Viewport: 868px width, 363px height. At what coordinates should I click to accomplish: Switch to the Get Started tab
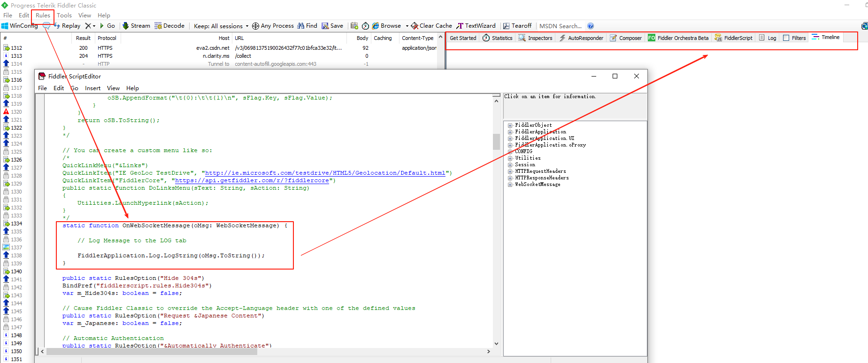pyautogui.click(x=463, y=38)
